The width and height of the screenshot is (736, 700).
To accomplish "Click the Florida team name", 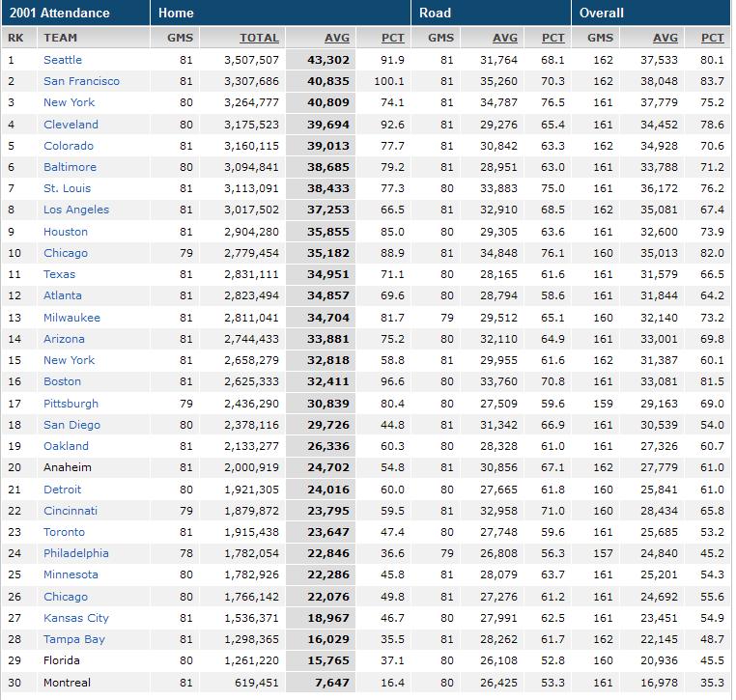I will pyautogui.click(x=62, y=660).
